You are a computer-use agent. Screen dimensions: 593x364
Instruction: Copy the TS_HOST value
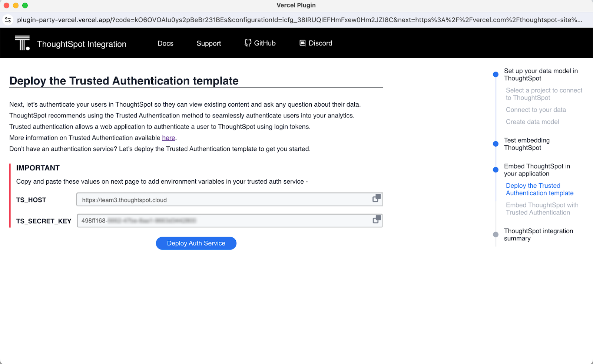tap(376, 198)
